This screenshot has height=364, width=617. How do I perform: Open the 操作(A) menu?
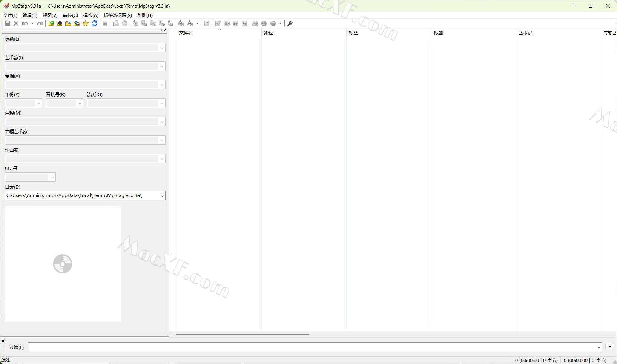(91, 15)
